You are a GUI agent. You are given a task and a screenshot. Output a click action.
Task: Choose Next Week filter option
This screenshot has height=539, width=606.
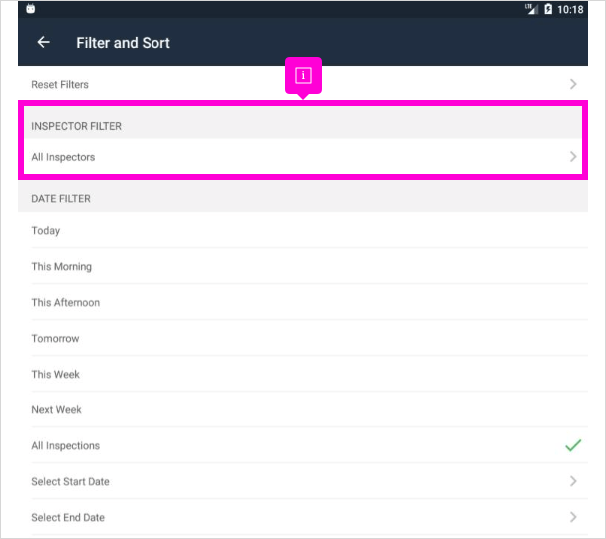[x=303, y=409]
